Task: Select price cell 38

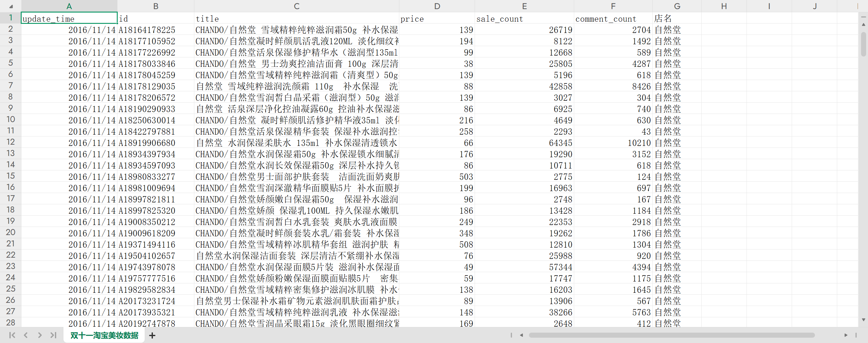Action: 437,63
